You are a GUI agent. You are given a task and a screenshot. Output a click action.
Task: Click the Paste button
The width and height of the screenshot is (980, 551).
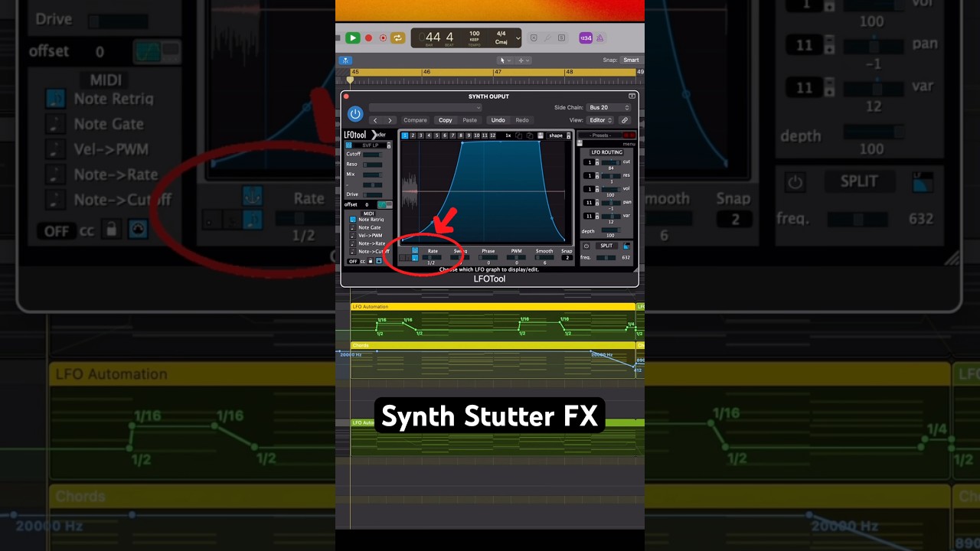(x=469, y=120)
